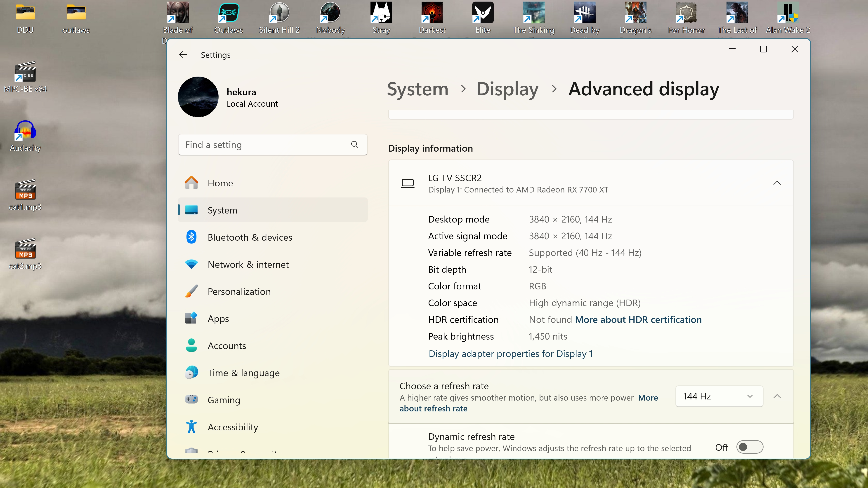Click the Settings back arrow
Image resolution: width=868 pixels, height=488 pixels.
click(183, 54)
